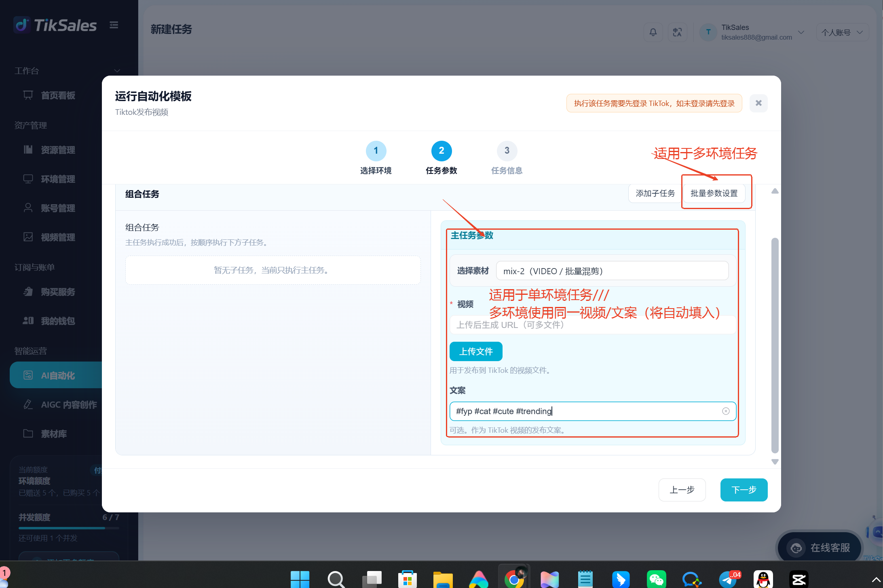This screenshot has width=883, height=588.
Task: Jump to step 3 任务信息
Action: tap(507, 158)
